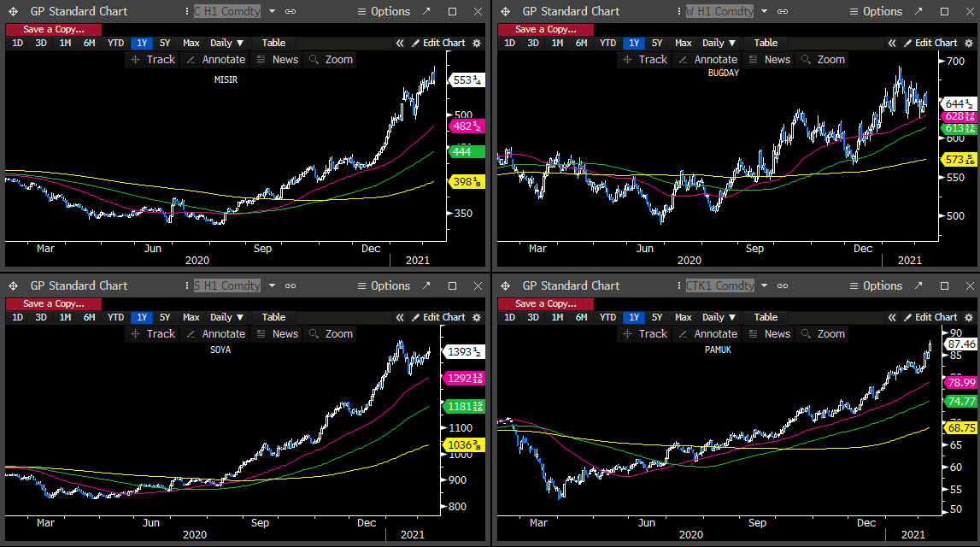The height and width of the screenshot is (547, 980).
Task: Select the 3D range in the SOYA chart
Action: (x=41, y=318)
